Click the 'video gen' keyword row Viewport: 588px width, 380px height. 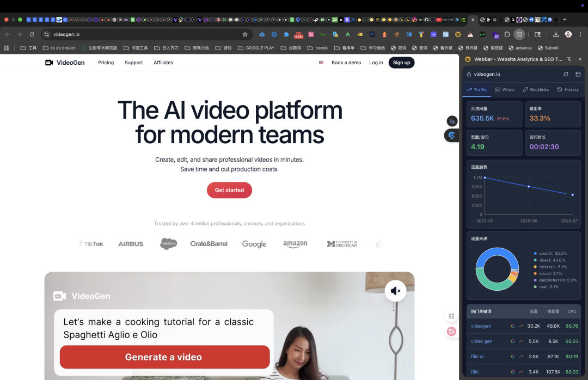click(524, 341)
